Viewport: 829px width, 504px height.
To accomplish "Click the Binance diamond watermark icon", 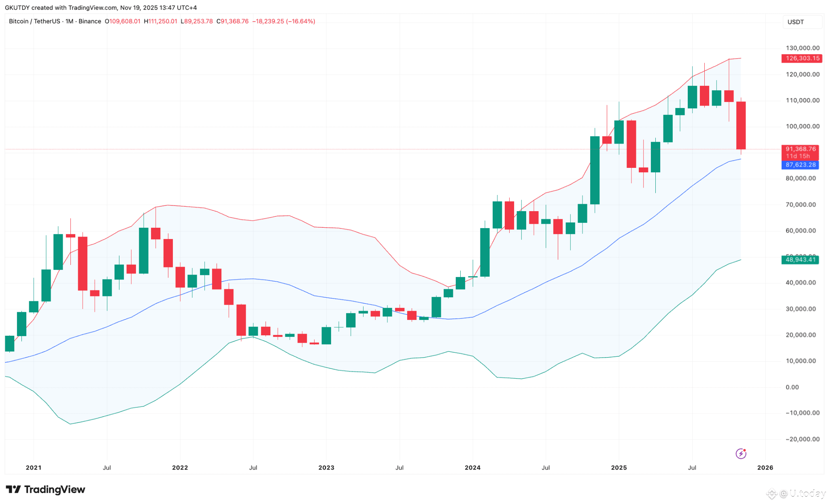I will tap(772, 493).
